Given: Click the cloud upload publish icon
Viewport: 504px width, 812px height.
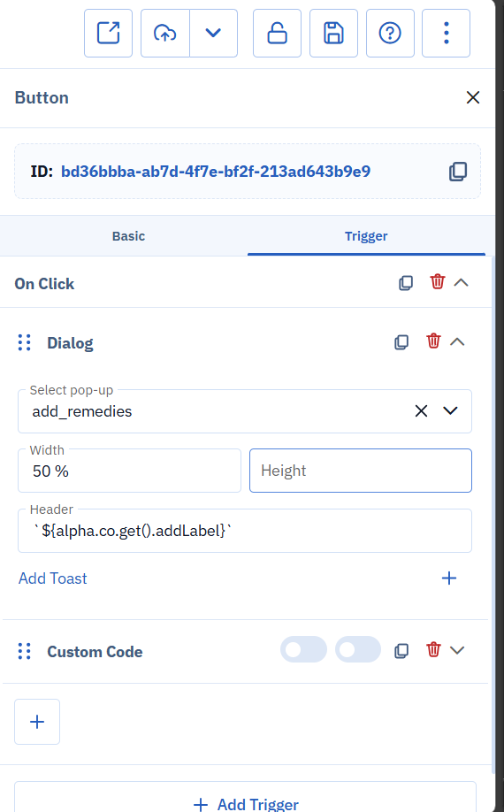Looking at the screenshot, I should coord(165,33).
